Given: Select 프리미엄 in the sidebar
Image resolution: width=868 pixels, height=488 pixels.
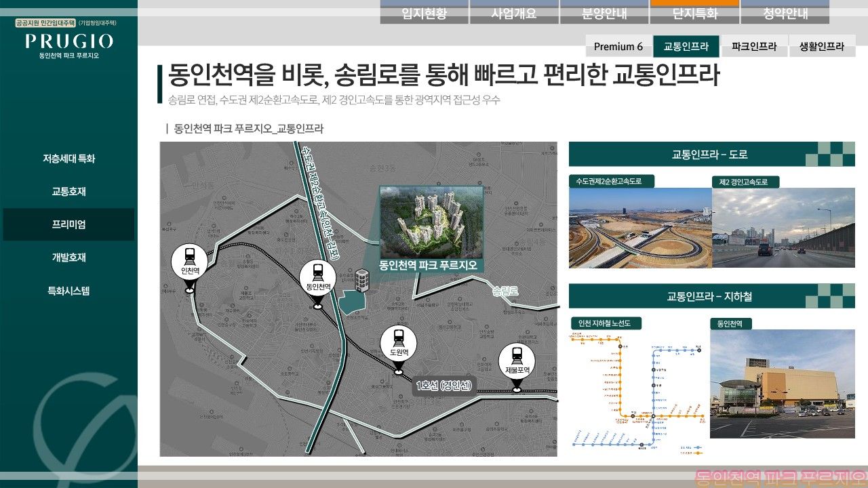Looking at the screenshot, I should [x=68, y=224].
